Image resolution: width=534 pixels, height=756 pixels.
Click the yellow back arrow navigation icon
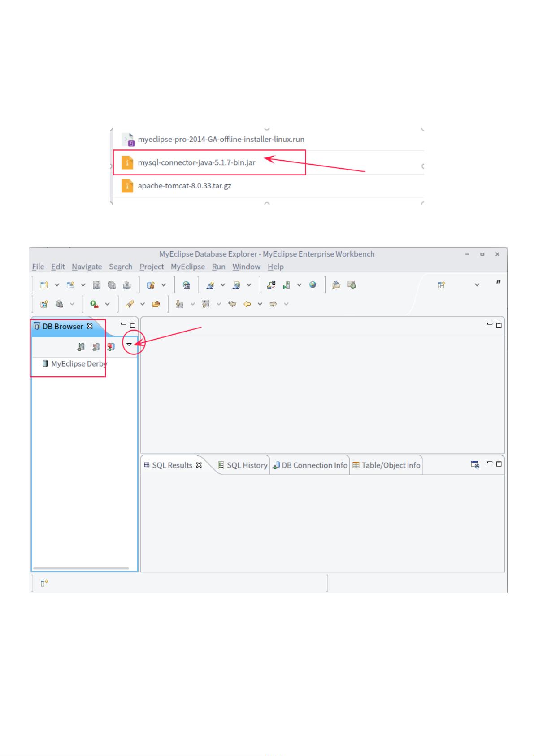click(247, 304)
